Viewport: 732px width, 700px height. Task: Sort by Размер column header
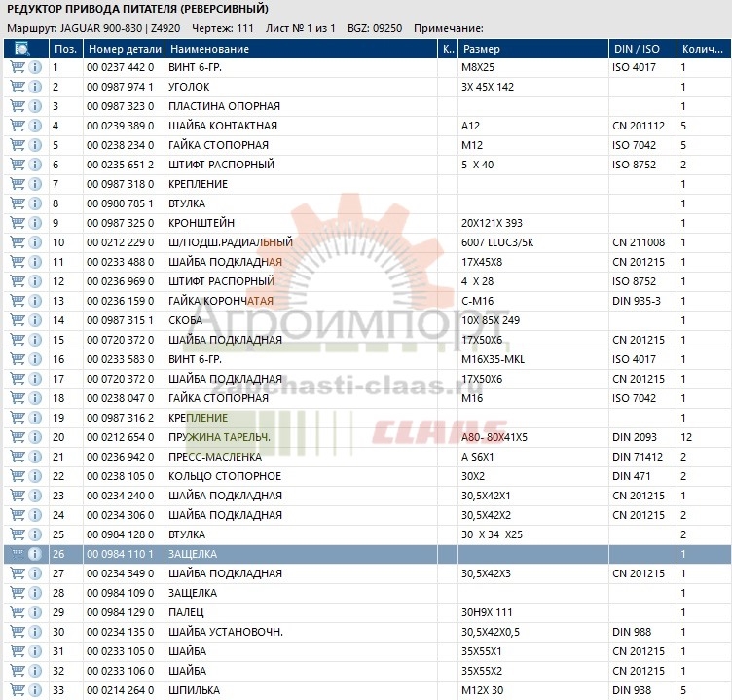pos(533,49)
